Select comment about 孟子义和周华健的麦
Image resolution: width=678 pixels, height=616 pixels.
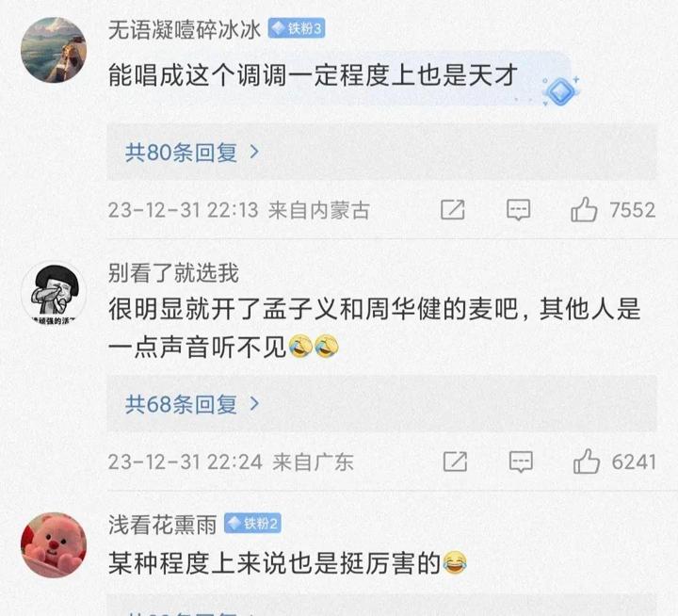[x=375, y=328]
